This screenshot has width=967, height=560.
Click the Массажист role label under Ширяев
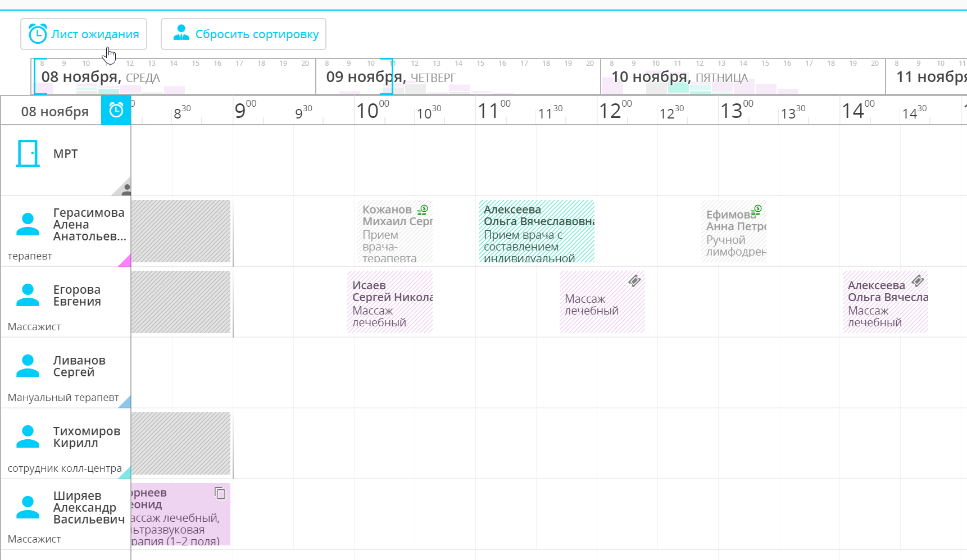pyautogui.click(x=34, y=539)
